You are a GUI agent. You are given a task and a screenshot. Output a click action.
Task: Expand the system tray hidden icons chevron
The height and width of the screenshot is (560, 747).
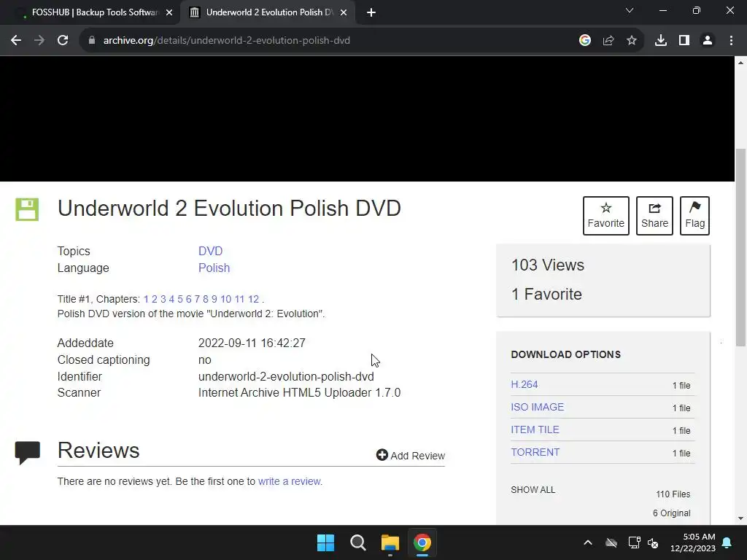coord(588,542)
